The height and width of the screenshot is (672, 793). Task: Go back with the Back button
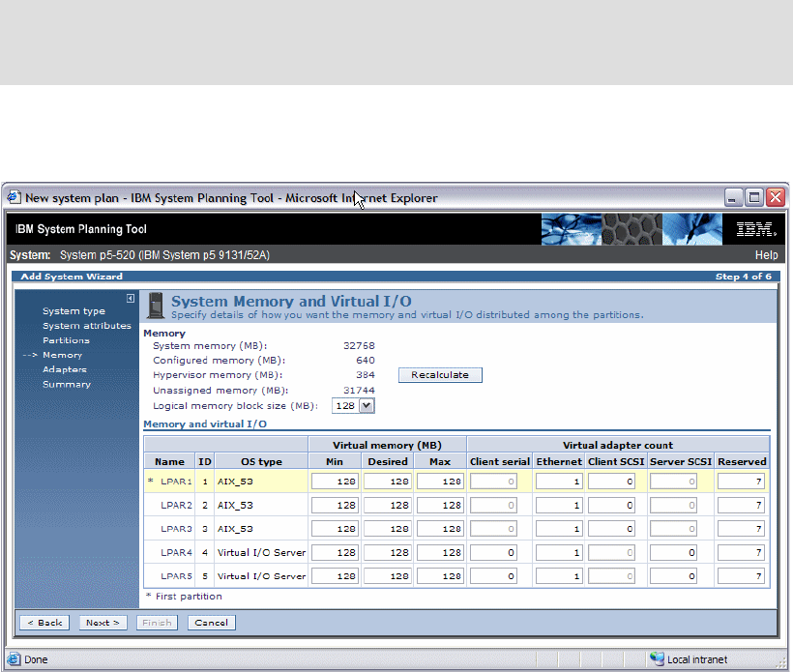click(44, 623)
